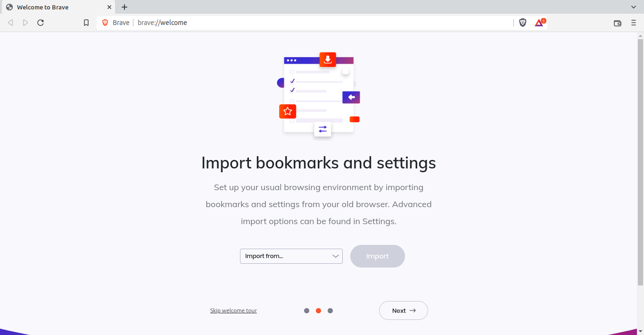The height and width of the screenshot is (335, 644).
Task: Reload the current page
Action: (x=41, y=23)
